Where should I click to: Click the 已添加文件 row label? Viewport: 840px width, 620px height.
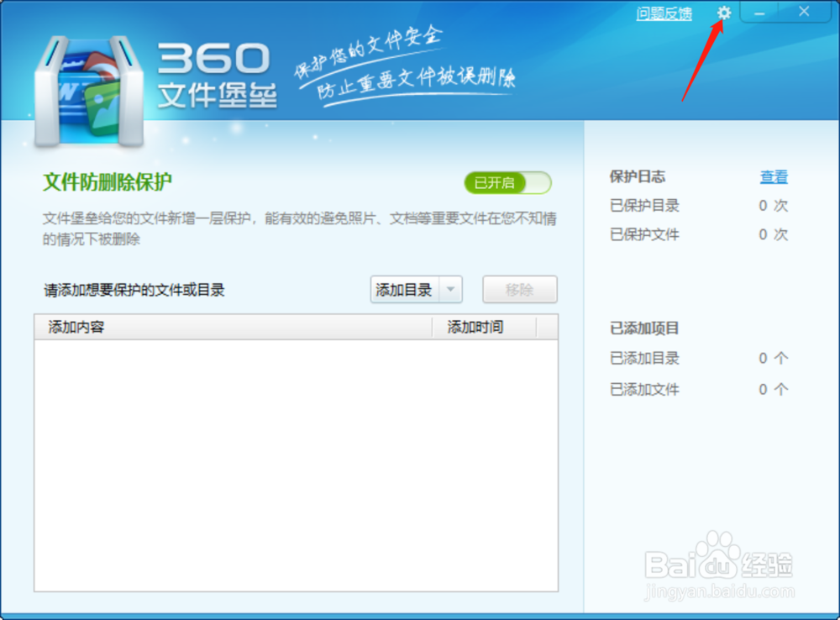coord(644,390)
